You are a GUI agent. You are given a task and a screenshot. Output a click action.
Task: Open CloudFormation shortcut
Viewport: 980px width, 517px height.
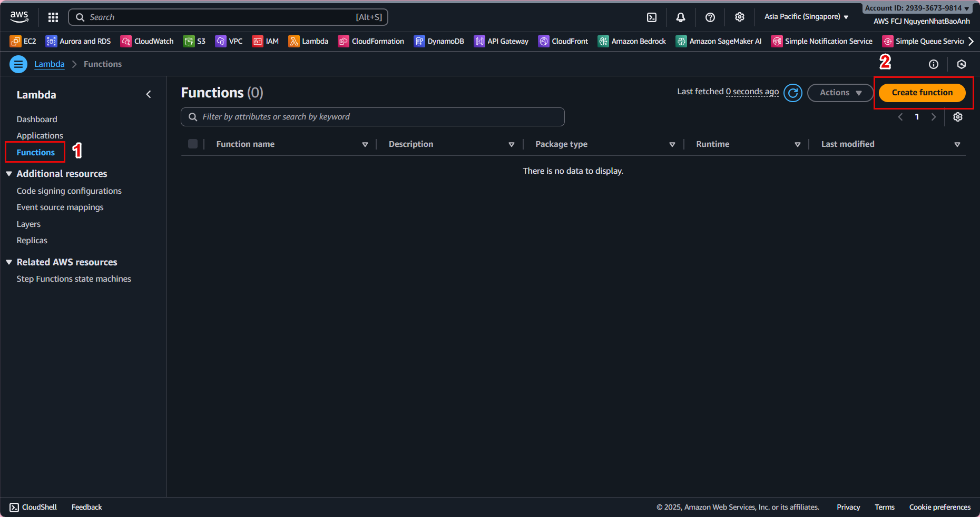tap(371, 41)
